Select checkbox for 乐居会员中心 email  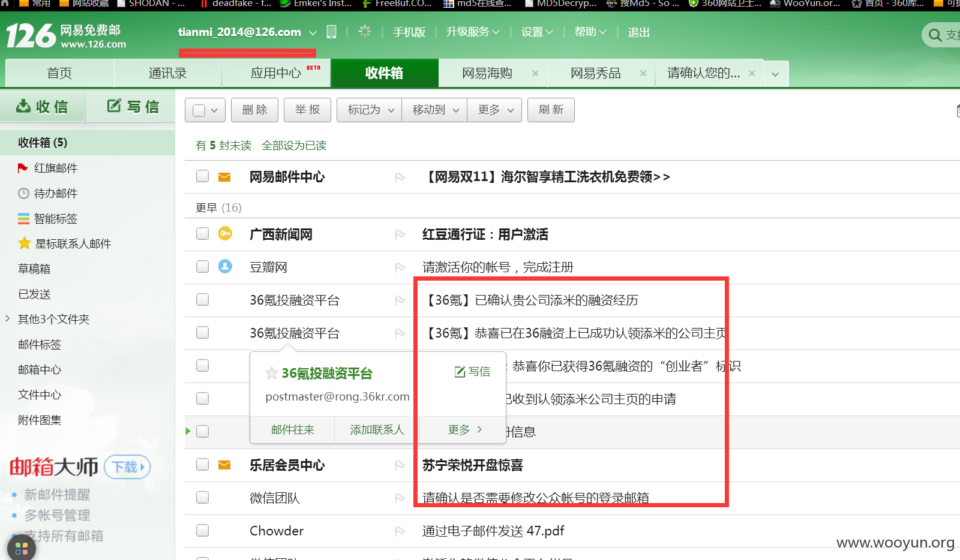pos(203,464)
